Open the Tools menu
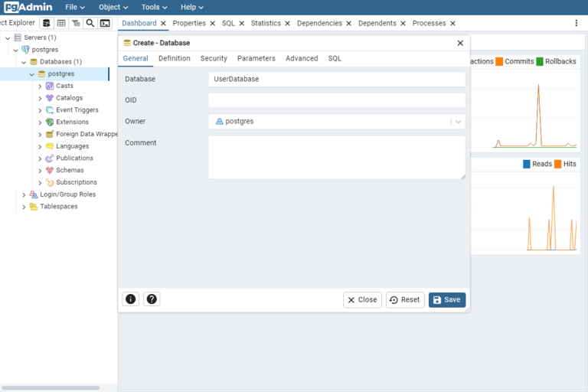588x392 pixels. (154, 7)
